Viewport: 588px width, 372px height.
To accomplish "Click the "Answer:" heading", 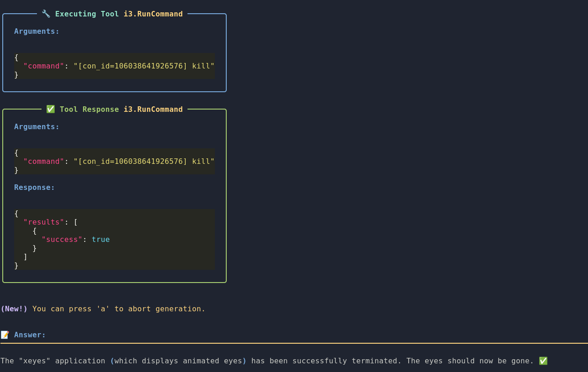I will coord(30,335).
